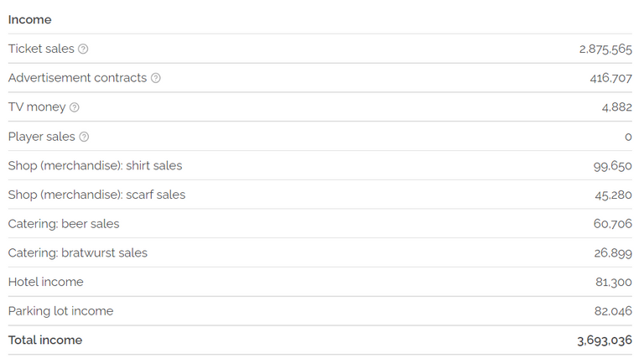Select the Catering beer sales row
Screen dimensions: 644x364
coord(320,224)
